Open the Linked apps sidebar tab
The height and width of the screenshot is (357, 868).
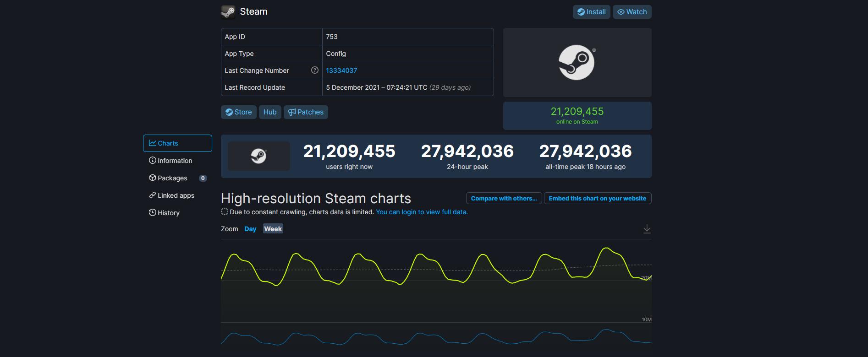point(177,195)
